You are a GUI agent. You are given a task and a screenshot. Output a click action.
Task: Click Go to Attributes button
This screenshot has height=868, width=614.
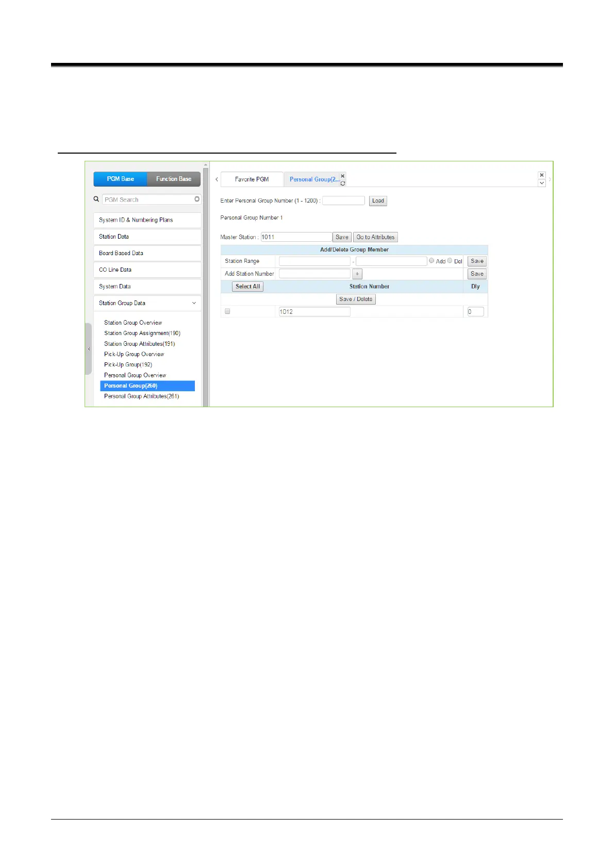click(x=375, y=237)
